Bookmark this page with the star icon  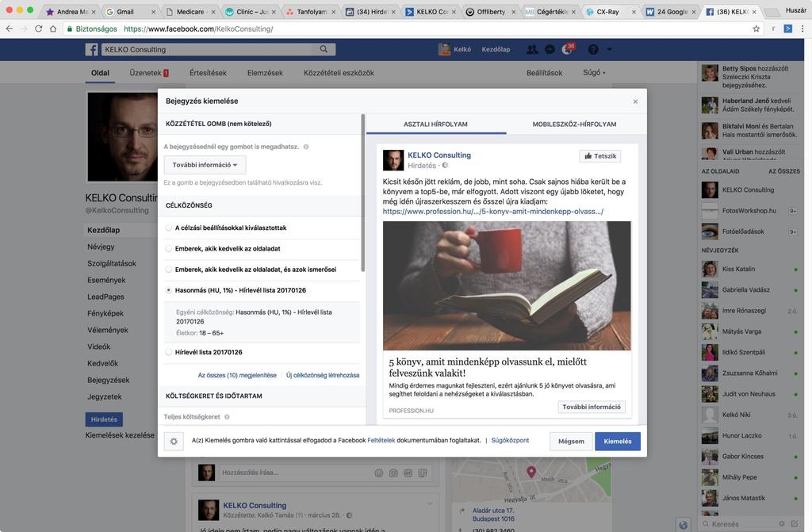point(756,29)
